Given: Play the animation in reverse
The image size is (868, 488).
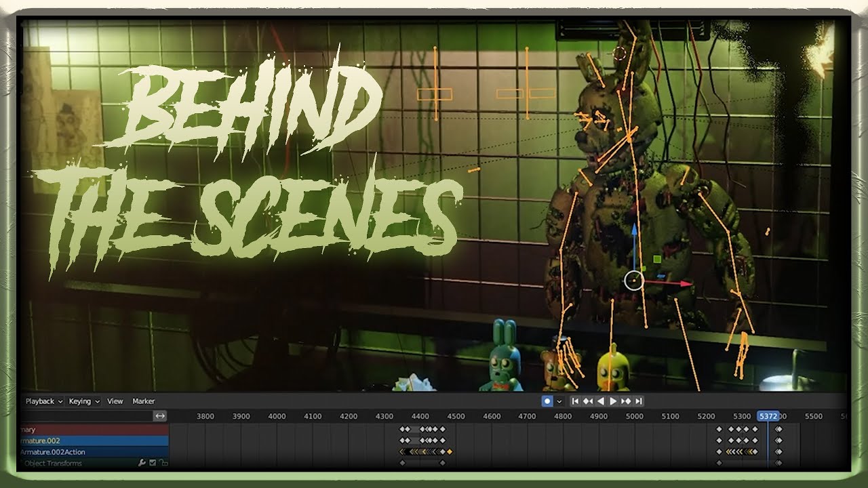Looking at the screenshot, I should pos(601,401).
